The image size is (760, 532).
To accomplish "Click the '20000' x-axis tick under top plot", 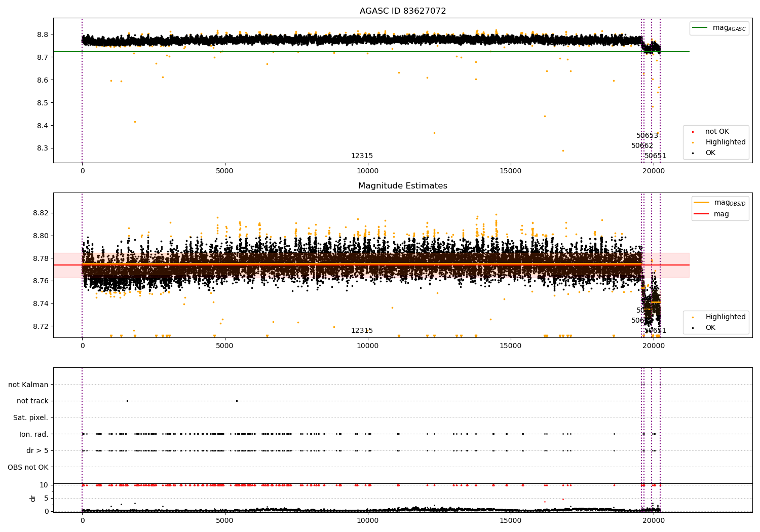I will [654, 171].
